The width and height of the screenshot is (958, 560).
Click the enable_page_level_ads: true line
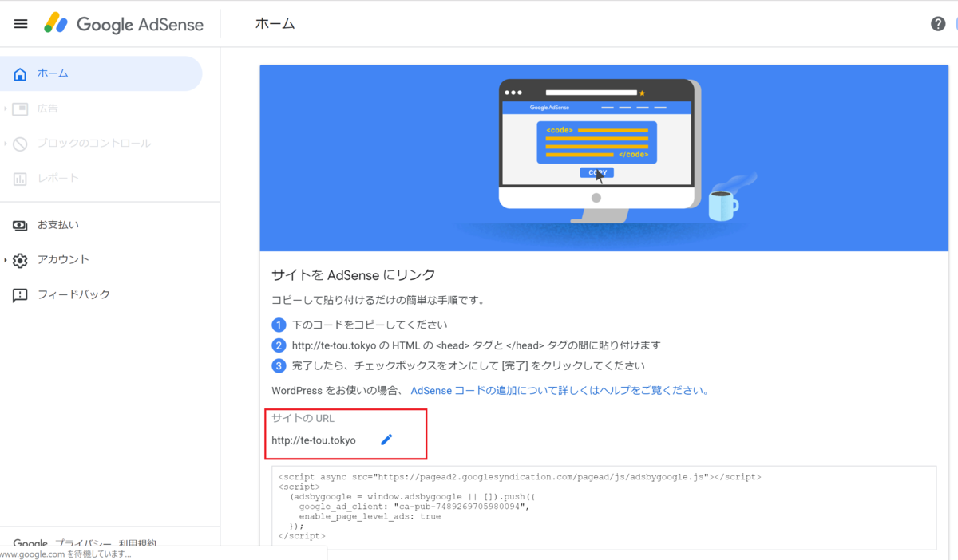coord(370,516)
